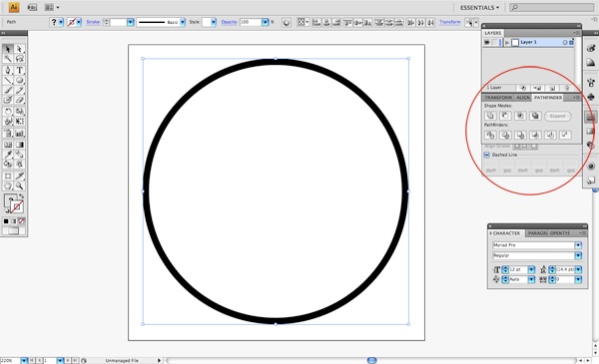Open the Style dropdown
Image resolution: width=599 pixels, height=364 pixels.
tap(214, 22)
